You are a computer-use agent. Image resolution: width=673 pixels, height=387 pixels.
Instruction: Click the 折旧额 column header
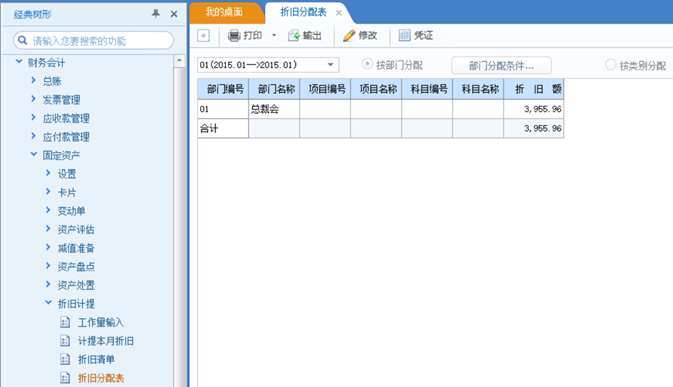click(x=534, y=89)
